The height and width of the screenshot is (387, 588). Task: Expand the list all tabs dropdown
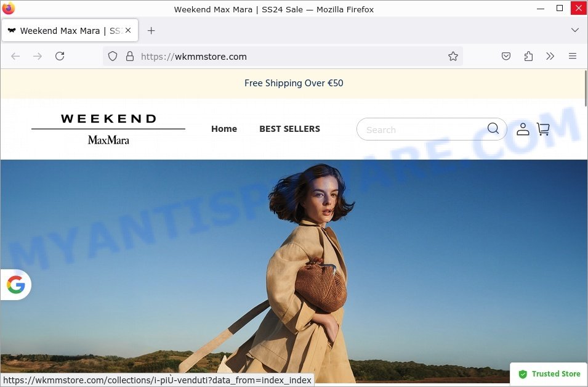pyautogui.click(x=574, y=30)
